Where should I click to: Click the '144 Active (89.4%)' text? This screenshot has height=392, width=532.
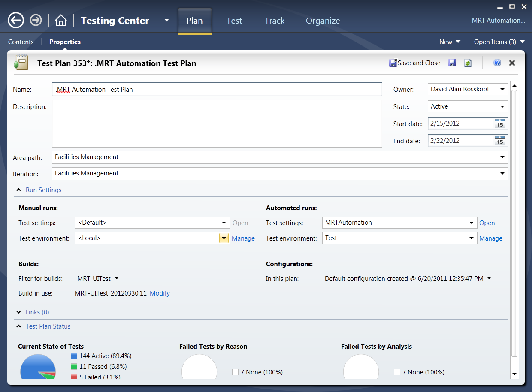pyautogui.click(x=105, y=356)
